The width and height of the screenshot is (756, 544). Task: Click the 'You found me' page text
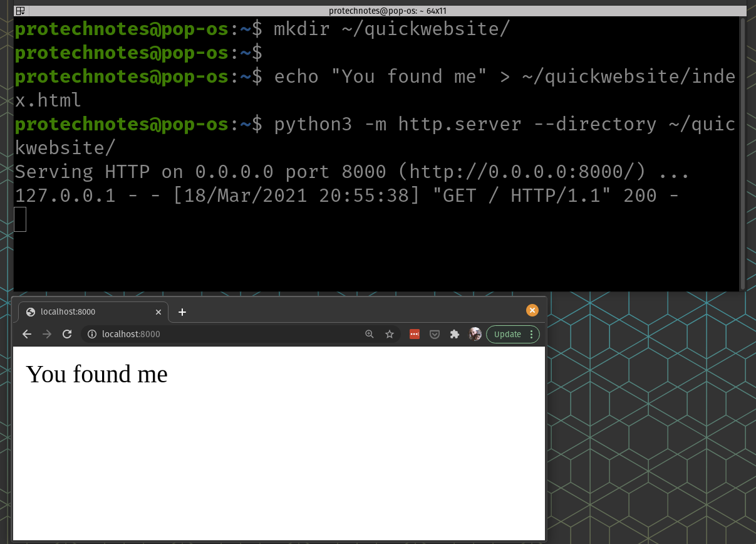(96, 374)
